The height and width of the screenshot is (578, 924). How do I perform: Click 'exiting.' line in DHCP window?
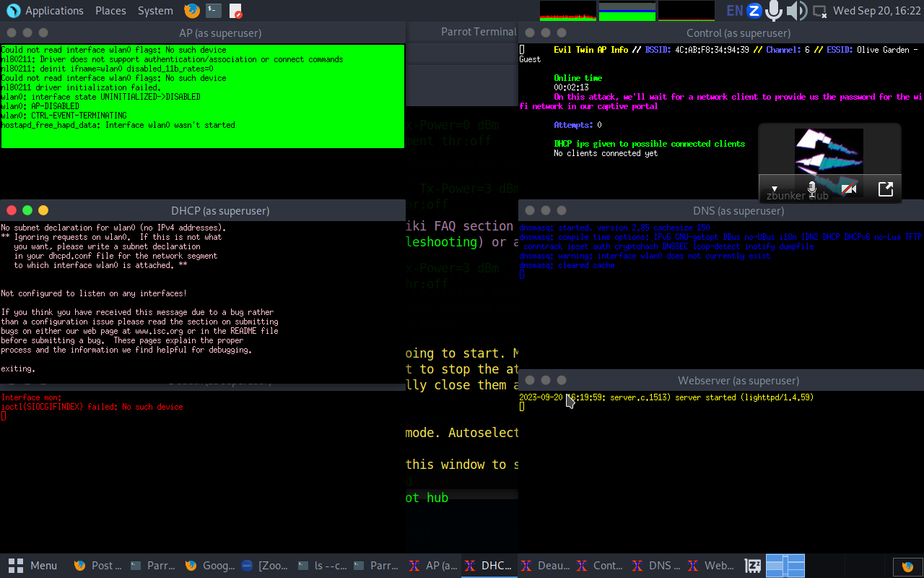18,368
